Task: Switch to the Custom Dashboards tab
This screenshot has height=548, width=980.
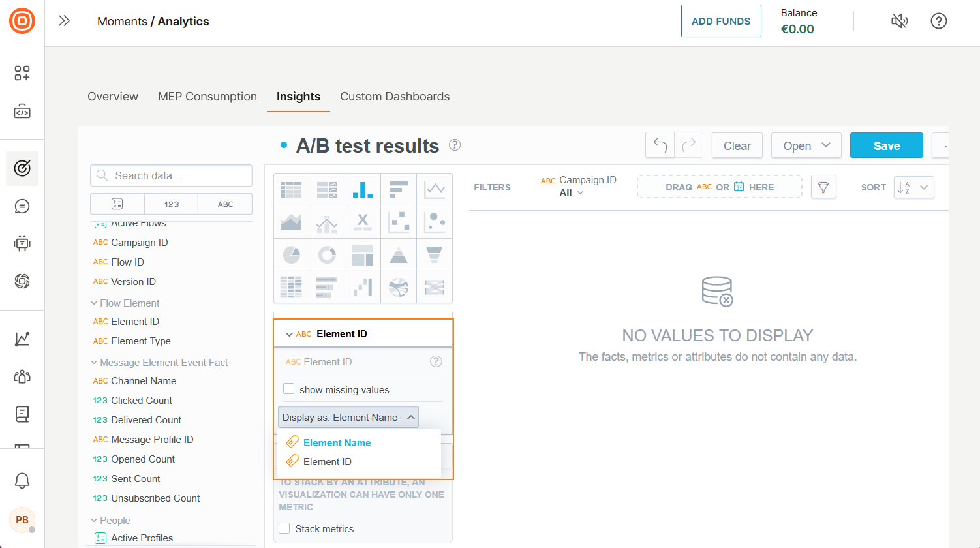Action: (x=395, y=97)
